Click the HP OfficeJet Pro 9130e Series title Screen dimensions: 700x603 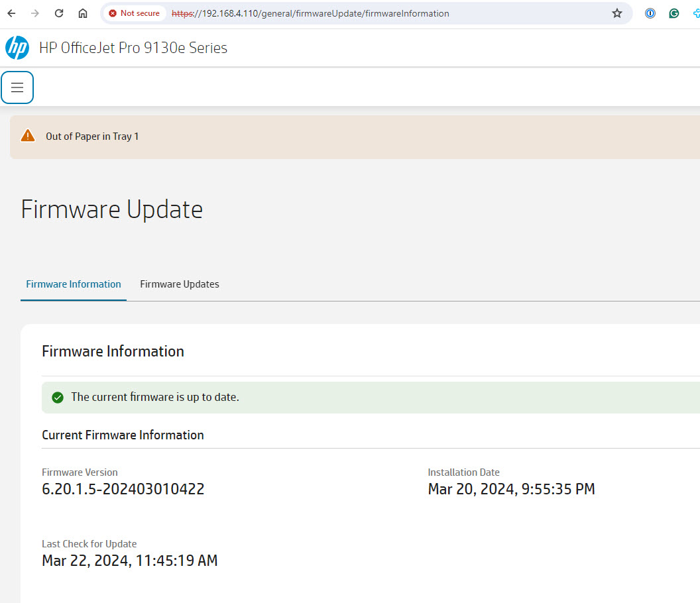pos(133,48)
